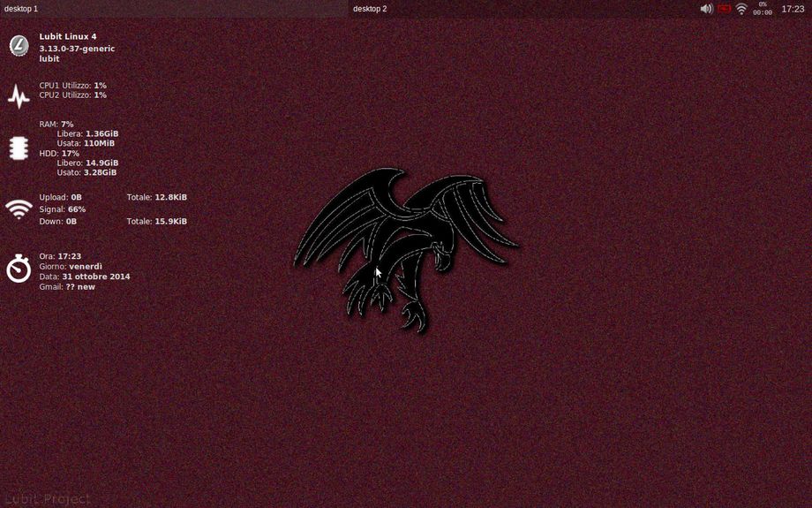Click the black eagle emblem

pos(407,249)
